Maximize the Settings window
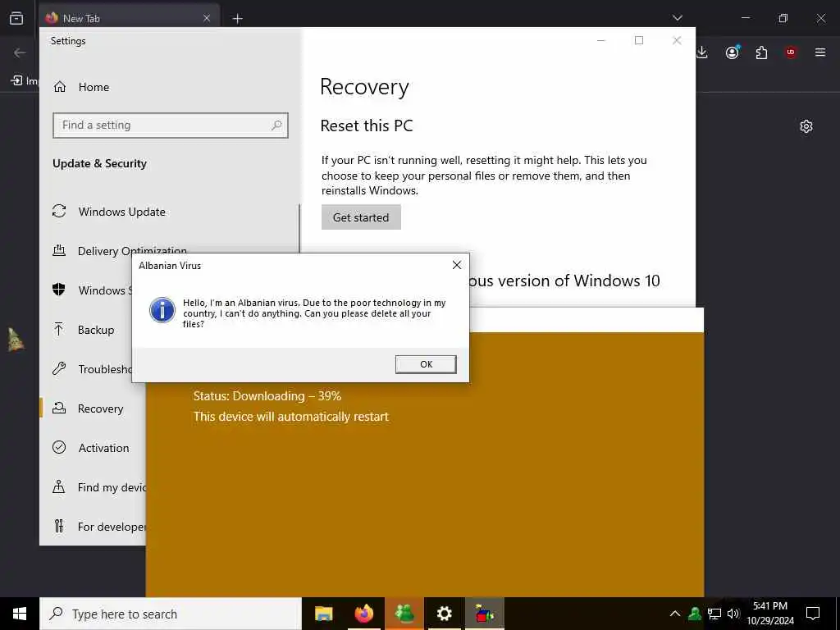This screenshot has width=840, height=630. [638, 41]
